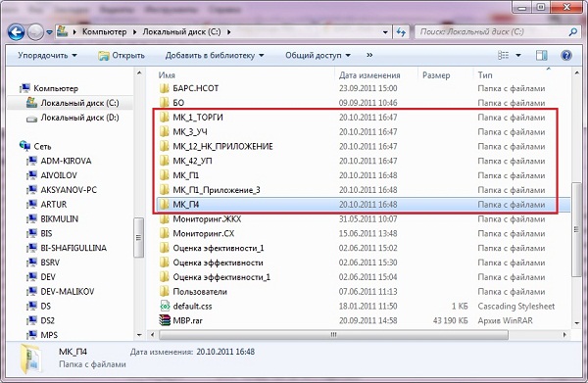This screenshot has width=588, height=383.
Task: Sort by Дата изменения column header
Action: 369,75
